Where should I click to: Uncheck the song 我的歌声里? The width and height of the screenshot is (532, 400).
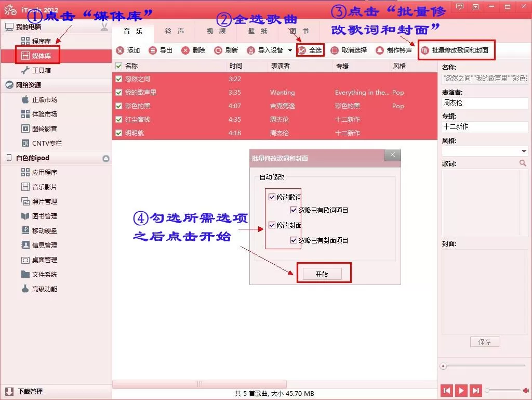(x=119, y=93)
